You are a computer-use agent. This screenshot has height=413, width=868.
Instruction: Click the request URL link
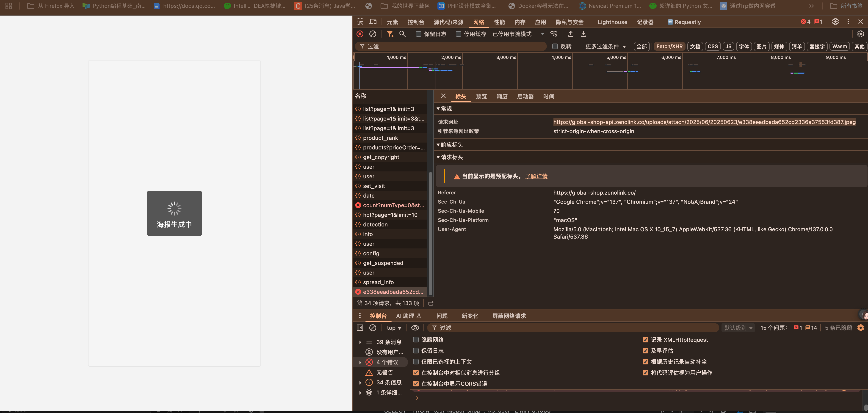pos(704,122)
